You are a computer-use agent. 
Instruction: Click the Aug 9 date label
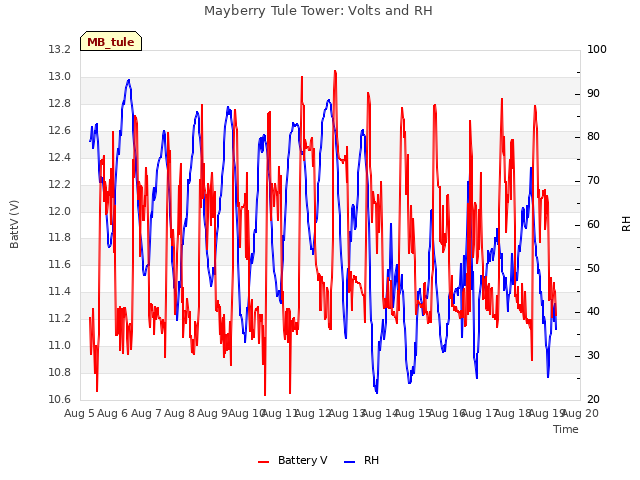pyautogui.click(x=212, y=413)
